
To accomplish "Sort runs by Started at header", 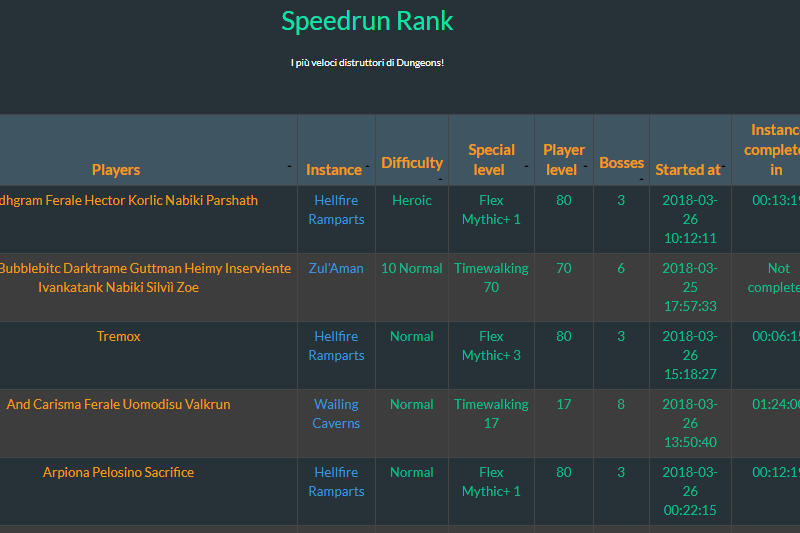I will click(x=688, y=170).
